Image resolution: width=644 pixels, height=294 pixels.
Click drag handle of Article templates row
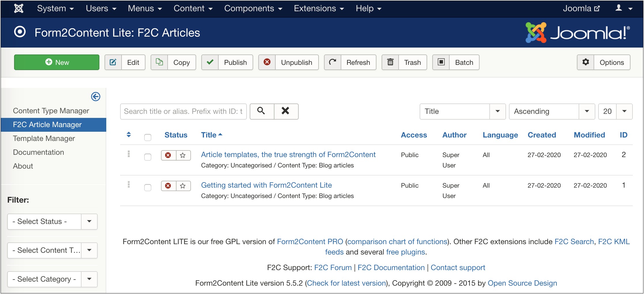[129, 154]
